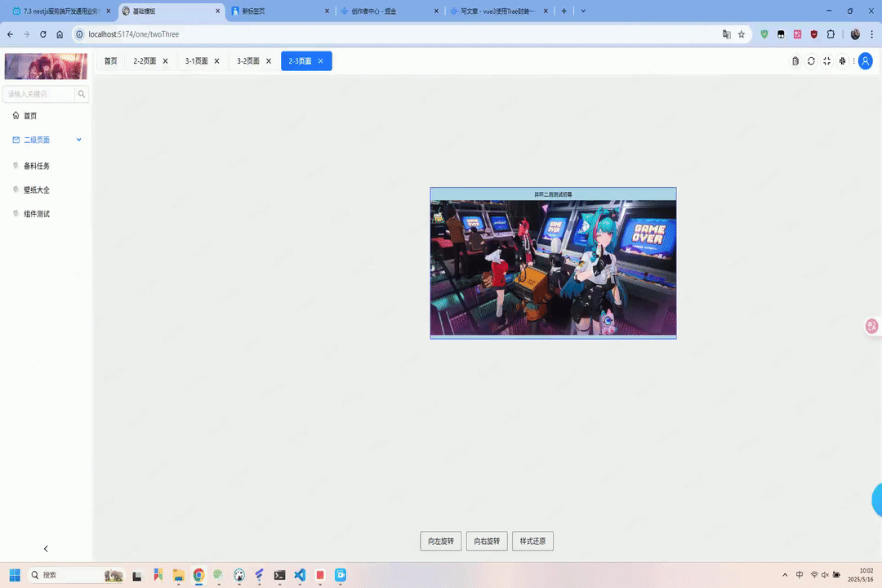Open the translate page icon in address bar
Viewport: 882px width, 588px height.
[726, 34]
